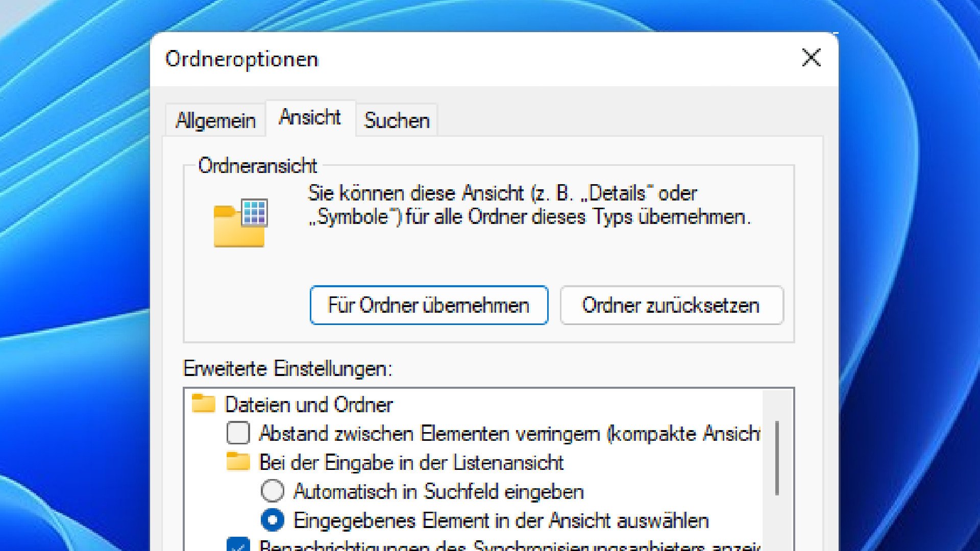Select the Ansicht tab

tap(308, 117)
